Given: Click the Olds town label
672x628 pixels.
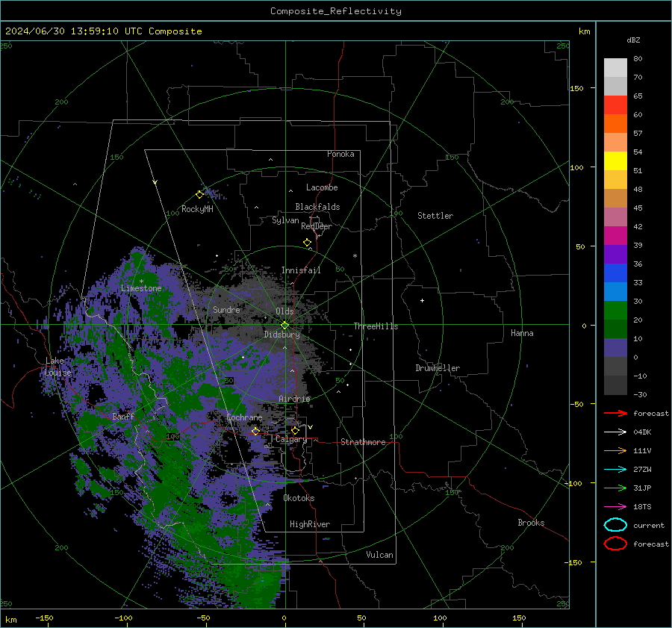Looking at the screenshot, I should click(284, 311).
